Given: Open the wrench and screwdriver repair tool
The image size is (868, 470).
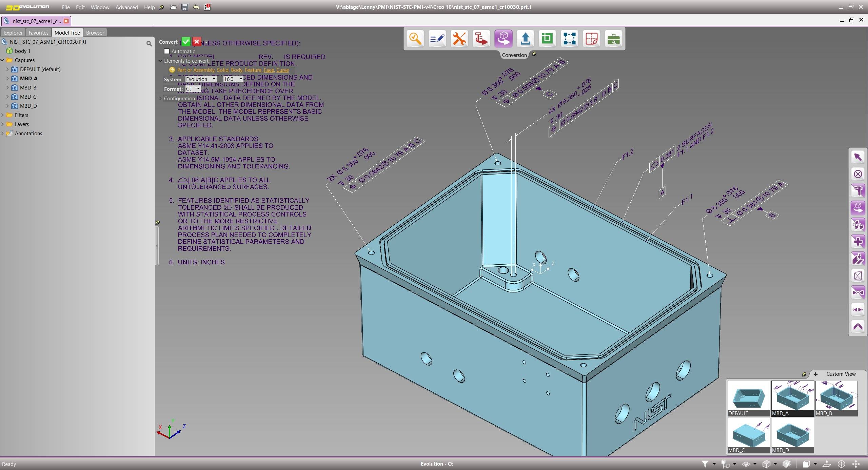Looking at the screenshot, I should [x=459, y=39].
